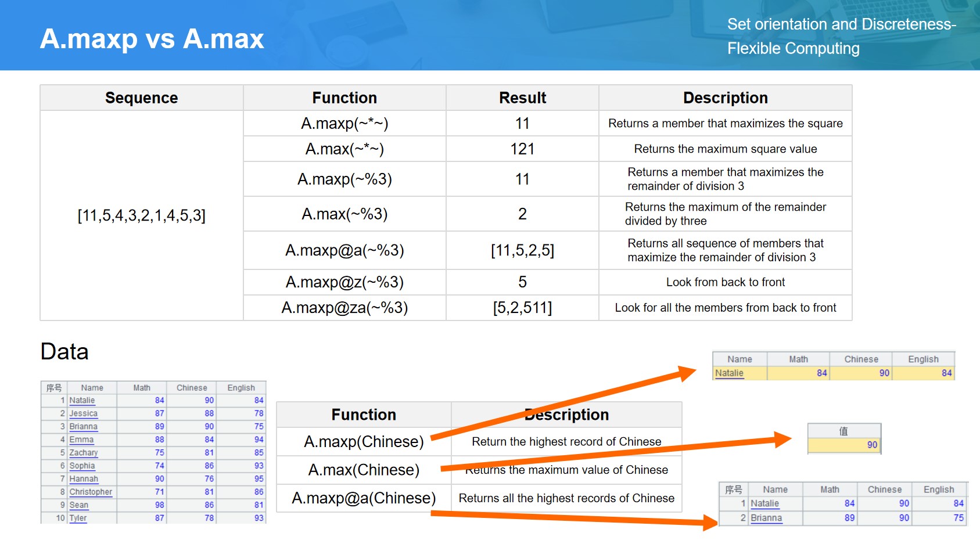Click the Tyler name link in row 10
The width and height of the screenshot is (980, 551).
[78, 518]
